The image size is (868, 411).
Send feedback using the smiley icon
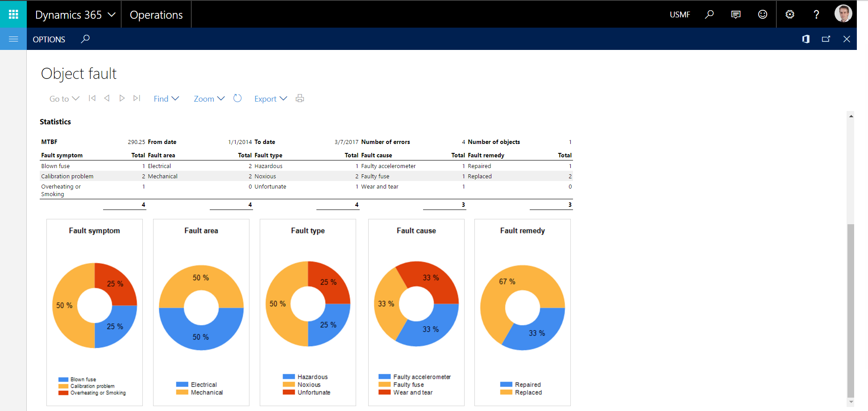pyautogui.click(x=762, y=14)
